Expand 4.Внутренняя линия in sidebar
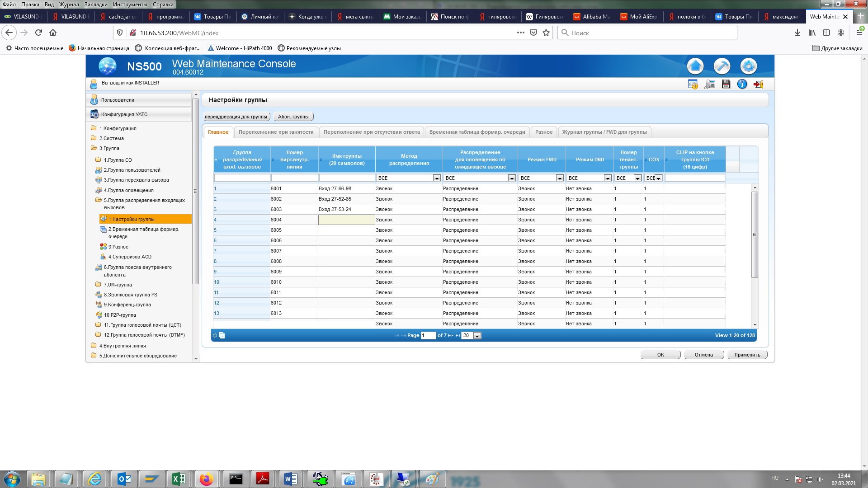The height and width of the screenshot is (488, 868). coord(123,346)
